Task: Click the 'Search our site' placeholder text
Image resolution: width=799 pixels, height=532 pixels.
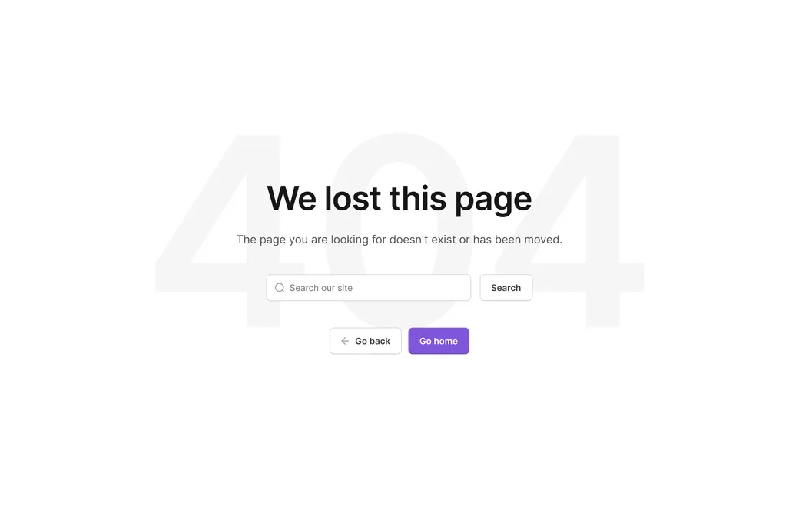Action: (321, 288)
